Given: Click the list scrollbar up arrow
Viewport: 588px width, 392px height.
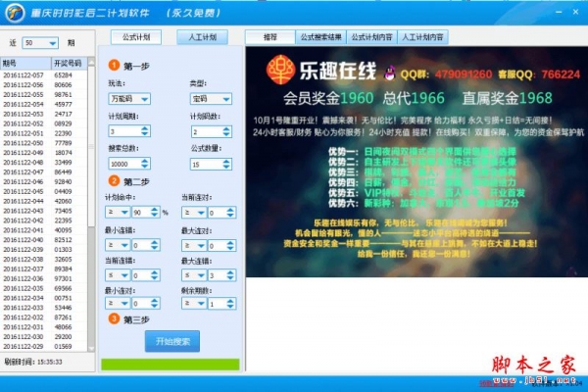Looking at the screenshot, I should (x=91, y=62).
